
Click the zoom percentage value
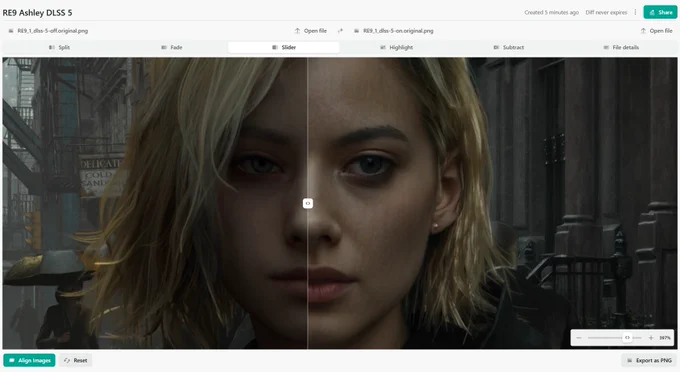point(665,338)
